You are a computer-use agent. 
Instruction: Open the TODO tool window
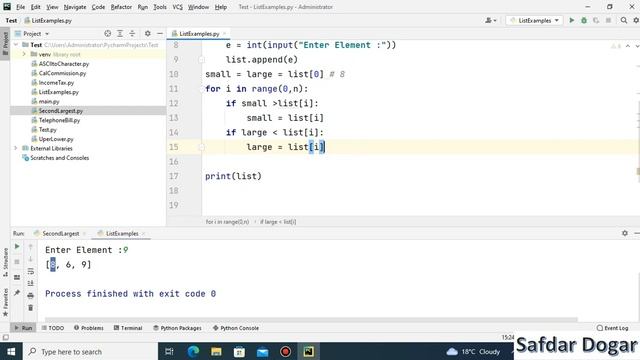(x=53, y=328)
